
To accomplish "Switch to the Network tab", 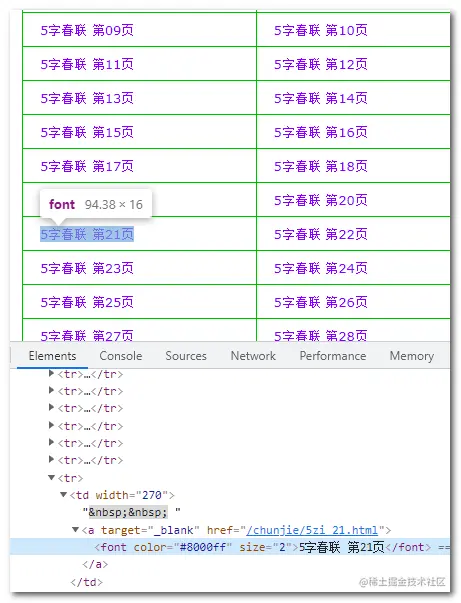I will click(253, 356).
